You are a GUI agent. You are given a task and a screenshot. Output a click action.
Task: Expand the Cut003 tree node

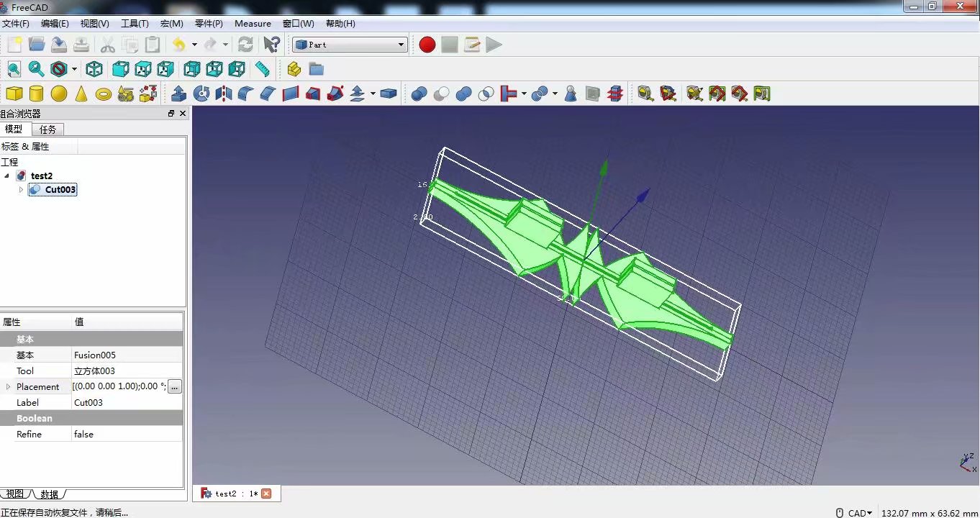(21, 190)
